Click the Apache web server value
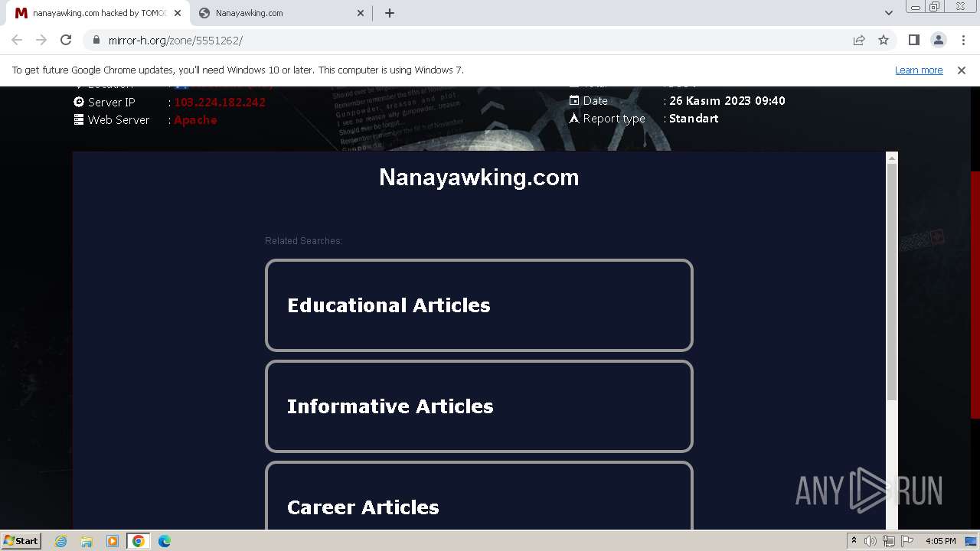Viewport: 980px width, 551px height. coord(195,120)
